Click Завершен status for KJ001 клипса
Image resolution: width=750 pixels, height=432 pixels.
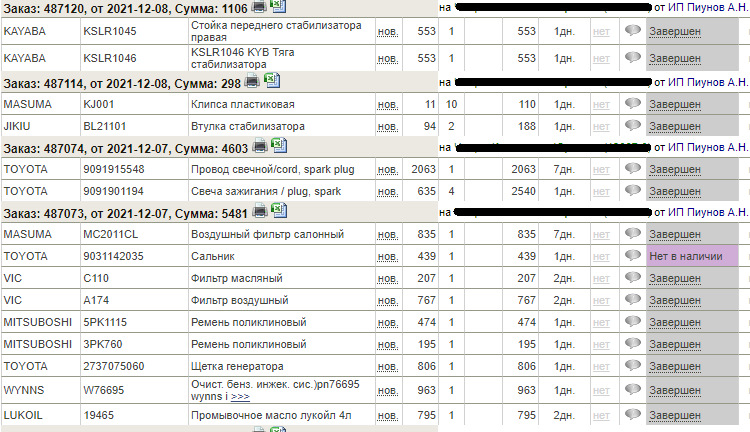click(674, 104)
